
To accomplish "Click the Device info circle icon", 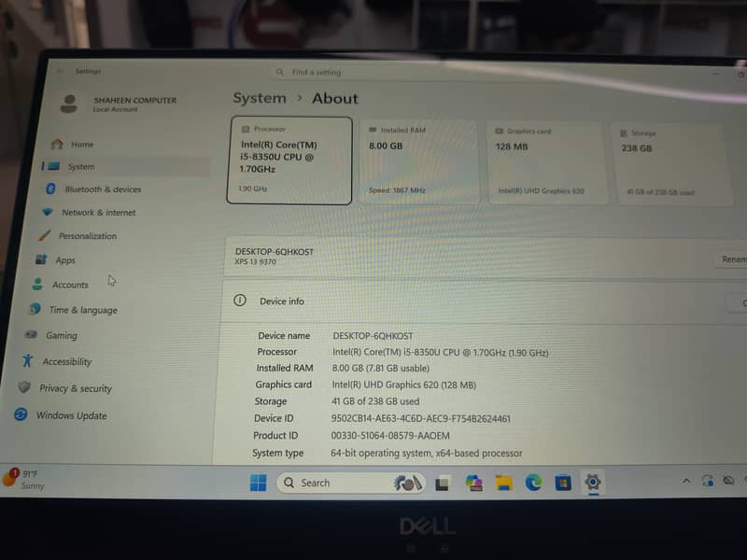I will click(240, 300).
